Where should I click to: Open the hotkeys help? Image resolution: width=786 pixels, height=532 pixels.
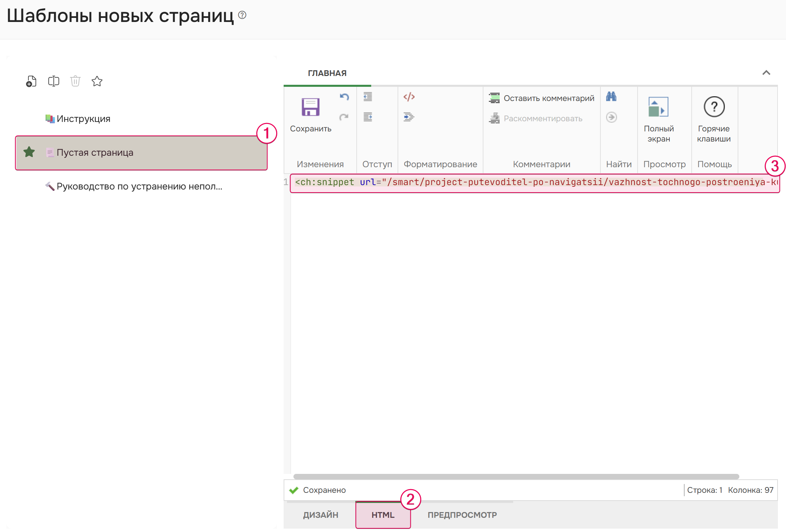714,107
